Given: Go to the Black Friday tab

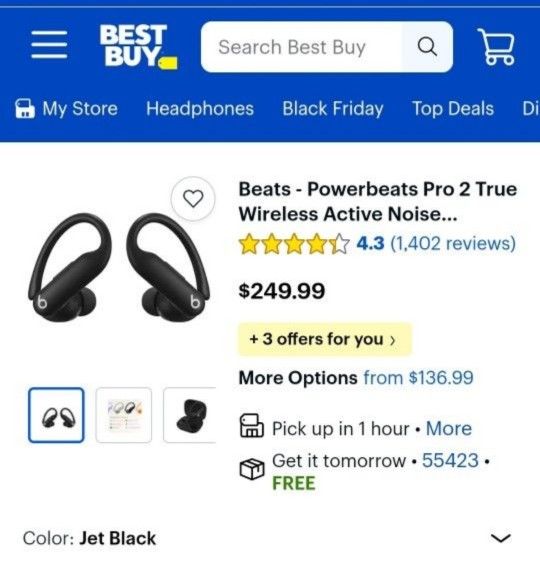Looking at the screenshot, I should [333, 109].
